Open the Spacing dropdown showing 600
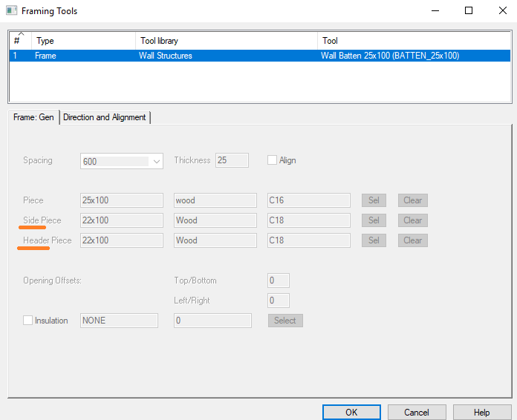Image resolution: width=517 pixels, height=420 pixels. (121, 161)
